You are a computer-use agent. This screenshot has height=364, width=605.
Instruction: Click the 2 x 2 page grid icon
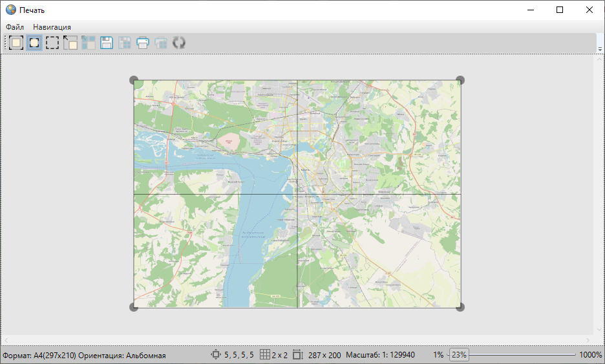[264, 355]
